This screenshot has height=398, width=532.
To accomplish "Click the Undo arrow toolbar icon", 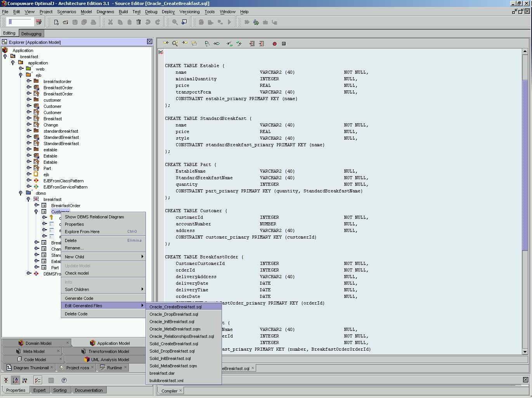I will coord(148,22).
